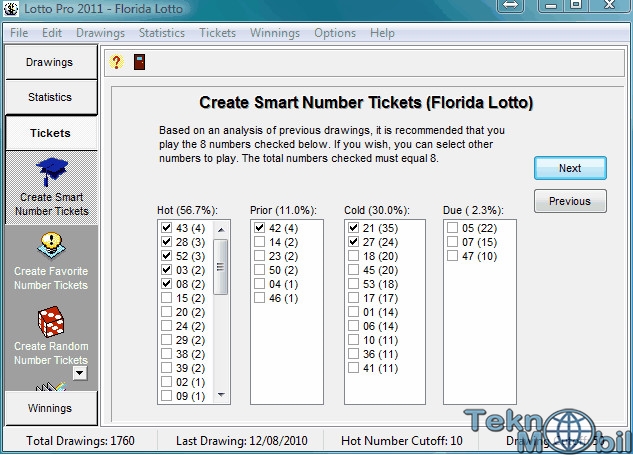Open the Options menu
This screenshot has height=455, width=633.
pyautogui.click(x=335, y=33)
